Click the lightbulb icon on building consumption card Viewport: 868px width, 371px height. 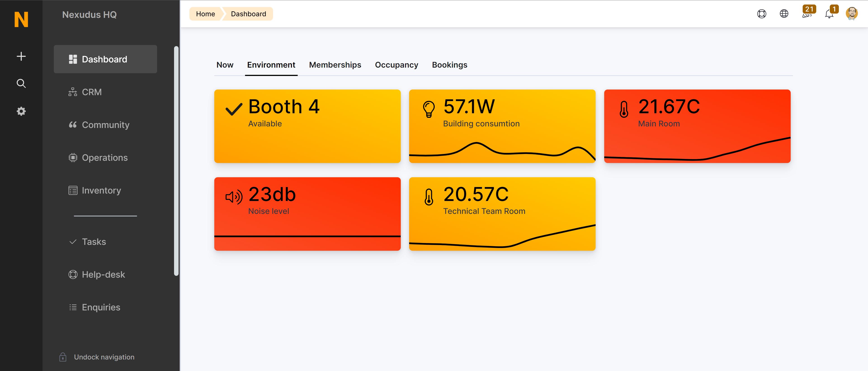pos(429,107)
